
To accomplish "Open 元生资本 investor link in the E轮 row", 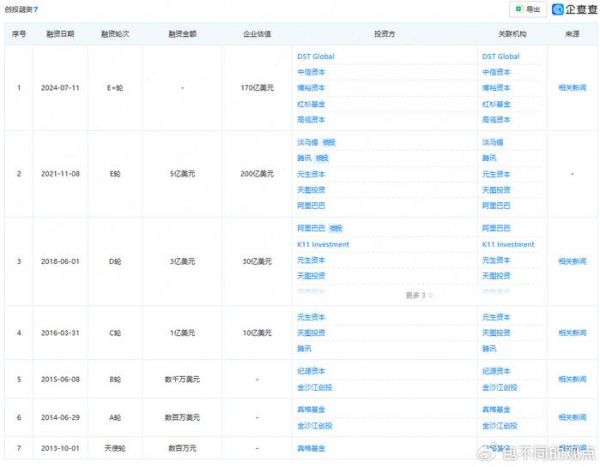I will (311, 174).
